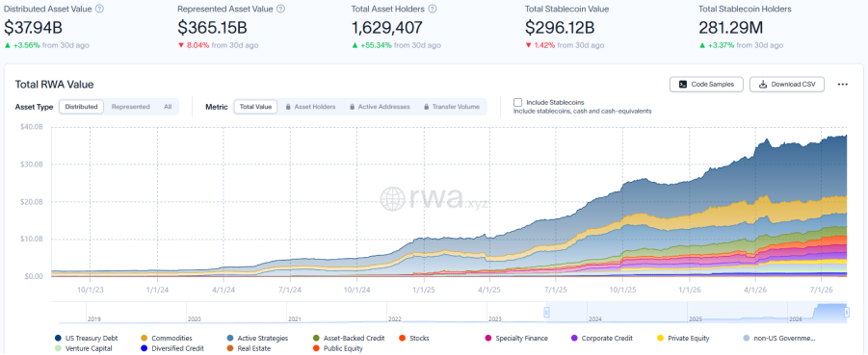Choose the Total Value metric

click(255, 107)
